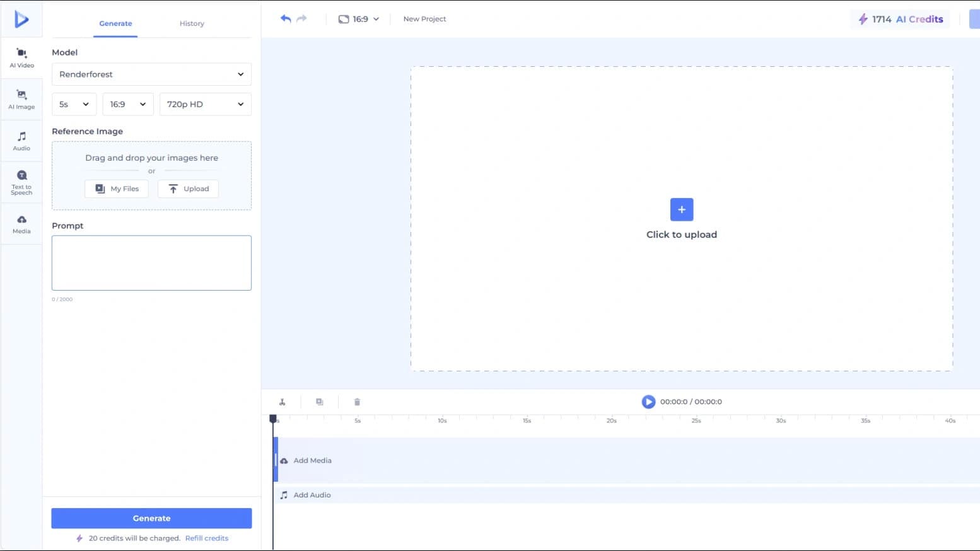This screenshot has width=980, height=551.
Task: Open the 720p HD resolution dropdown
Action: pos(205,105)
